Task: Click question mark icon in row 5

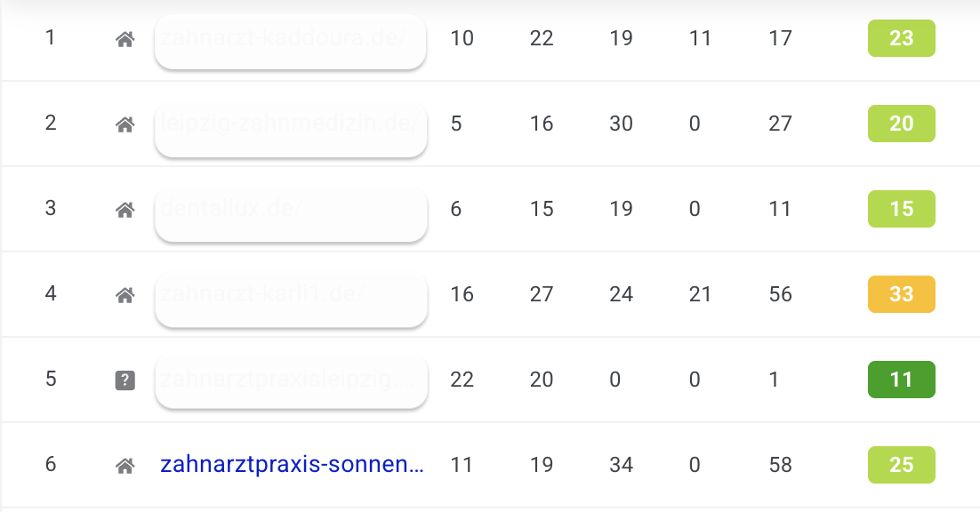Action: pos(125,380)
